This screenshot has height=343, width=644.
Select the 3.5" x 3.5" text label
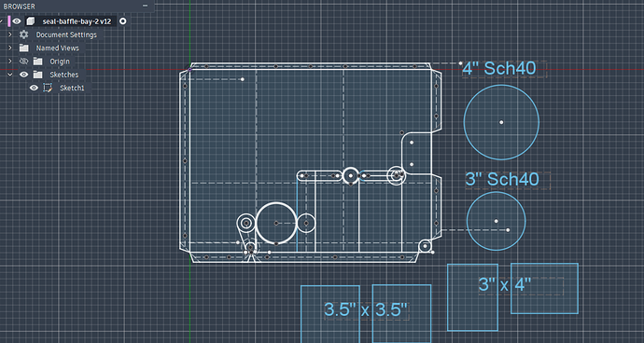click(x=366, y=309)
